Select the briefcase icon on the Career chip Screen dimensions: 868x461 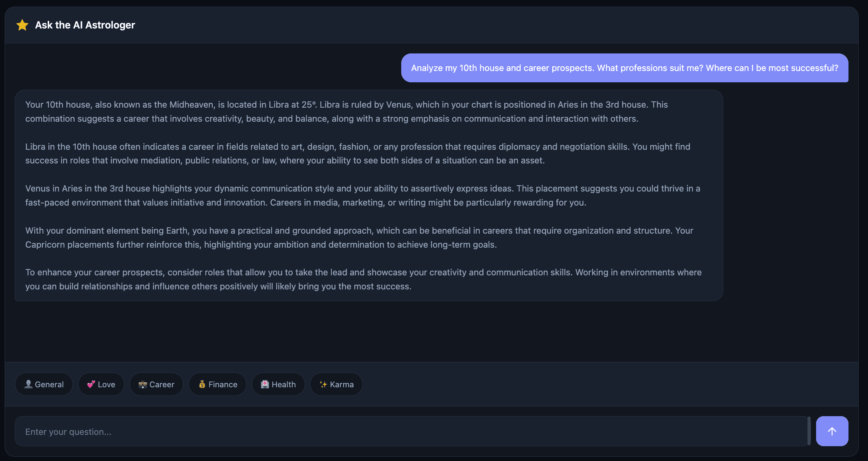point(143,384)
